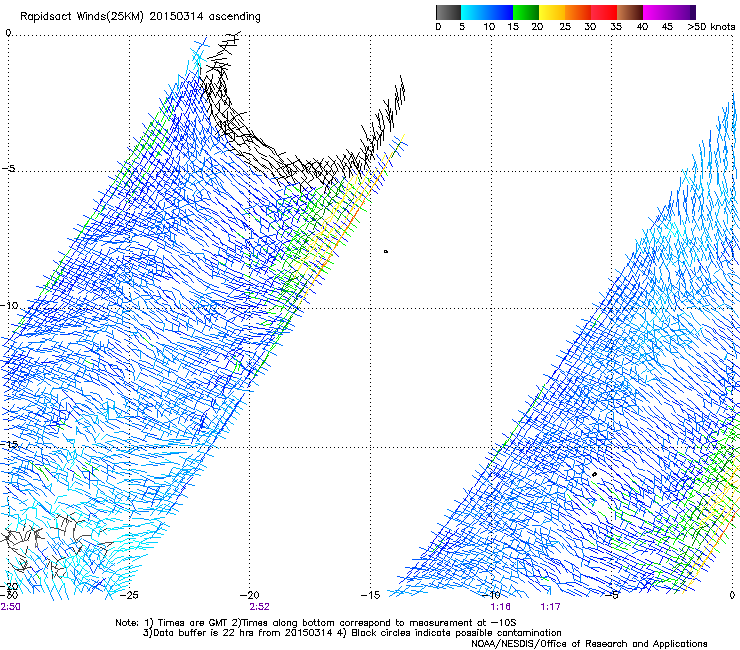Select the '20' label under the color bar
The image size is (740, 650).
coord(537,27)
